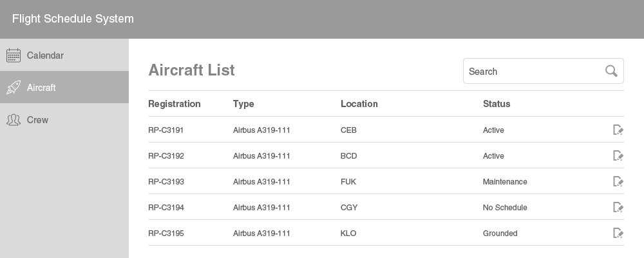Screen dimensions: 644x258
Task: Select the RP-C3193 registration row
Action: (x=386, y=181)
